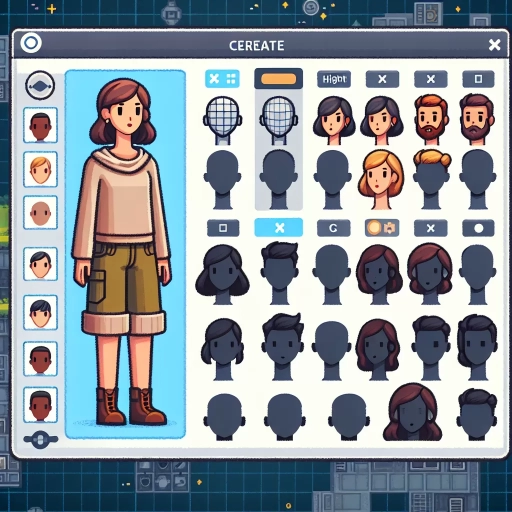Close the CEREATE window
This screenshot has height=512, width=512.
tap(494, 45)
